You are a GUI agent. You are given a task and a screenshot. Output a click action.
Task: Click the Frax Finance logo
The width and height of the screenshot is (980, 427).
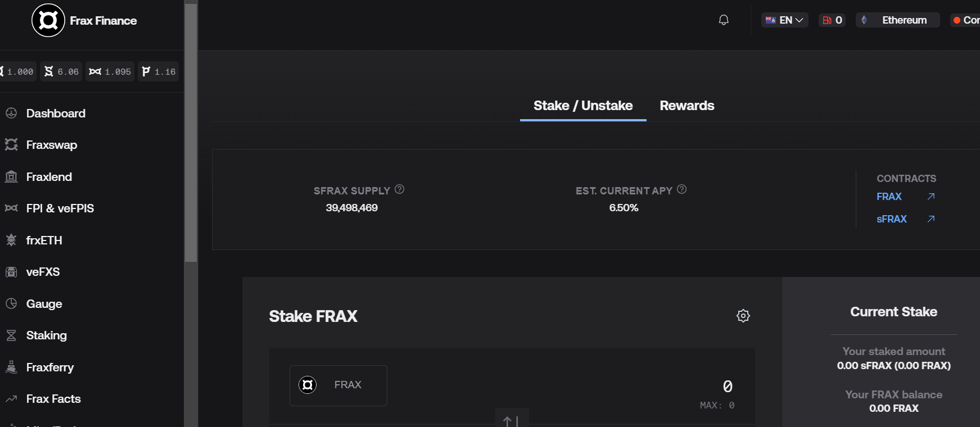pyautogui.click(x=48, y=20)
